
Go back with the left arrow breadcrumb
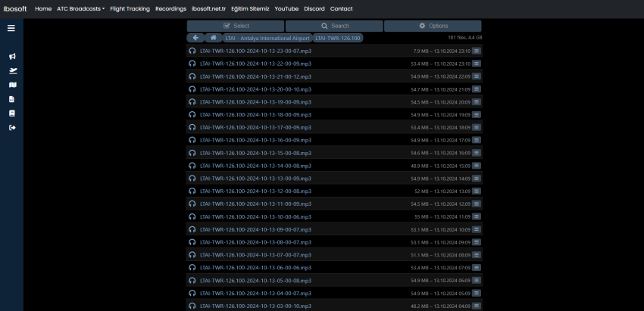(x=195, y=38)
